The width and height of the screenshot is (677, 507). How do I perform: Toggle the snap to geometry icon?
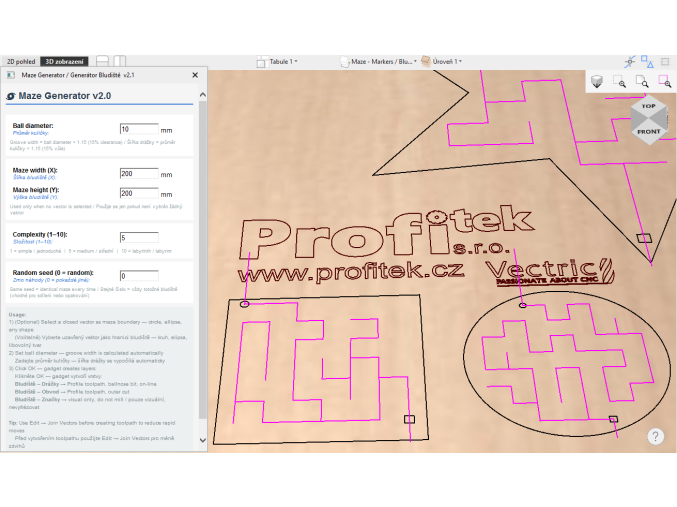pos(630,62)
